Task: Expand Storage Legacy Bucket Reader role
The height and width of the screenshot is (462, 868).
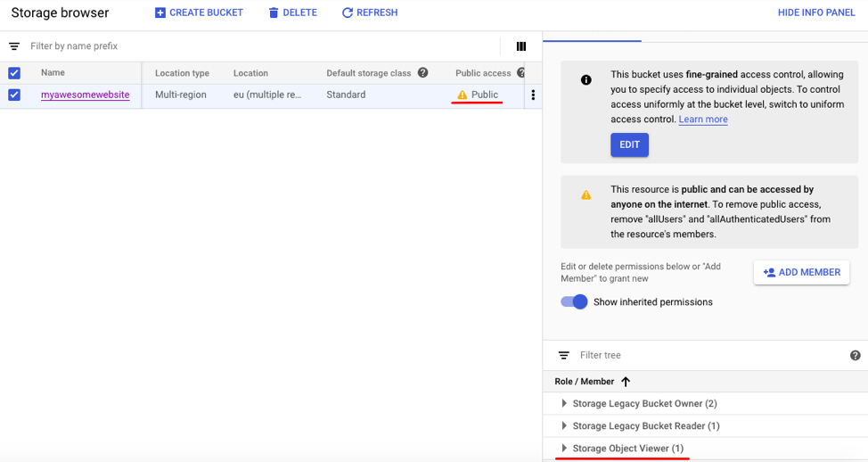Action: (564, 426)
